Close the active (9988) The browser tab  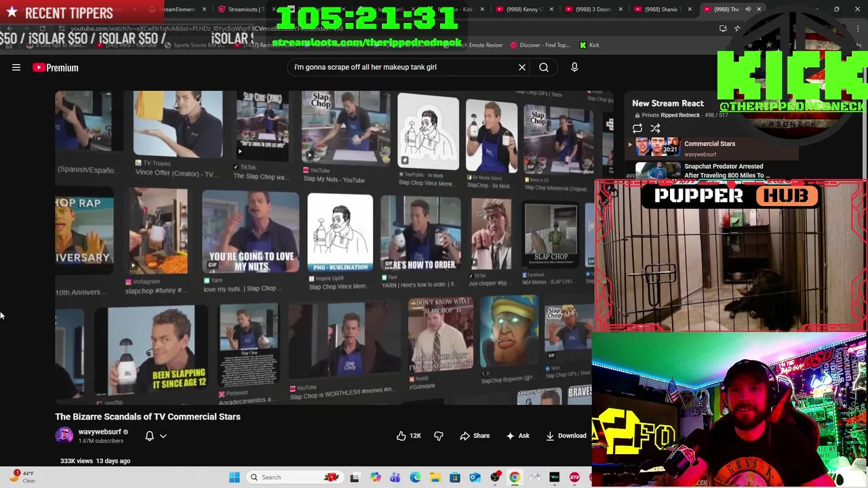[x=759, y=9]
